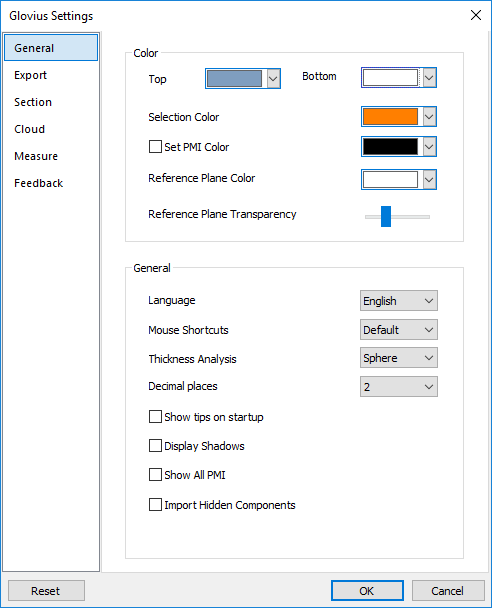Click the Reset button
The width and height of the screenshot is (492, 608).
point(47,591)
